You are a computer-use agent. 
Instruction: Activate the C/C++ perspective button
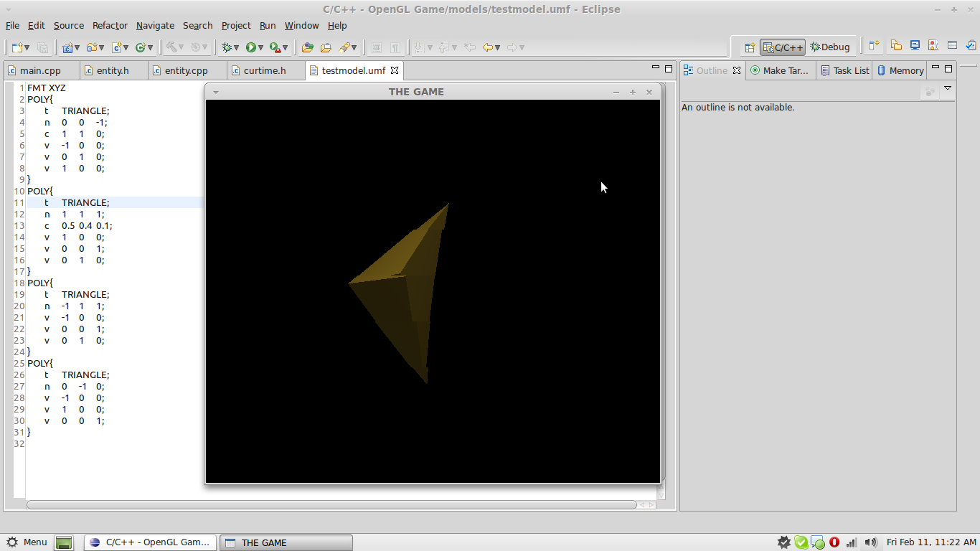point(783,47)
